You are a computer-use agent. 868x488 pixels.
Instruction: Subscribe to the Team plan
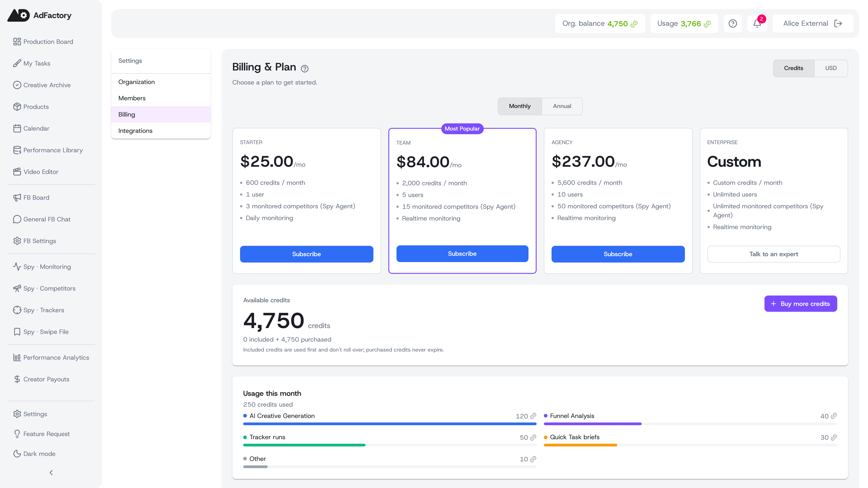(x=462, y=253)
